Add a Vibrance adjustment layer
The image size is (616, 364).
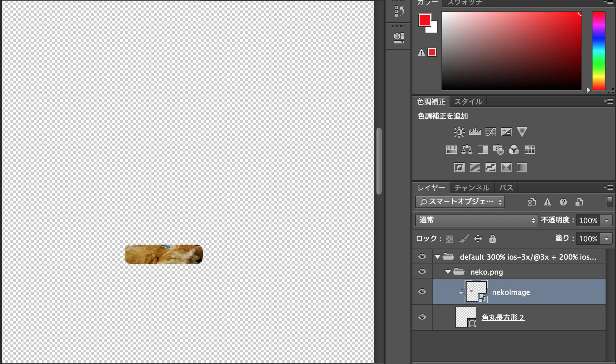click(x=522, y=132)
